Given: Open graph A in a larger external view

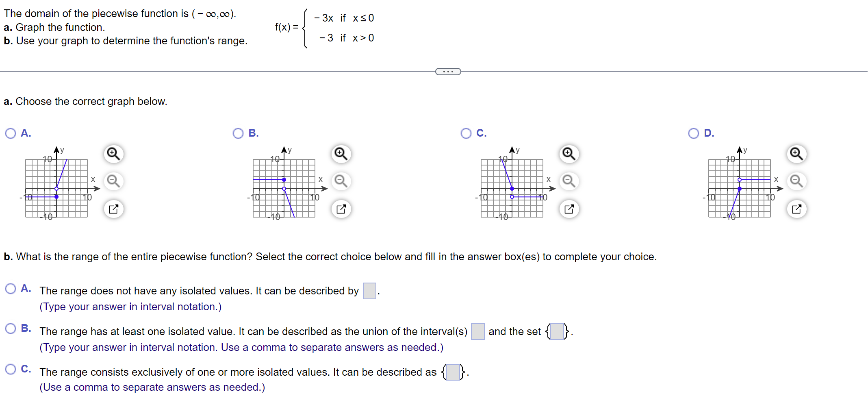Looking at the screenshot, I should [x=114, y=209].
